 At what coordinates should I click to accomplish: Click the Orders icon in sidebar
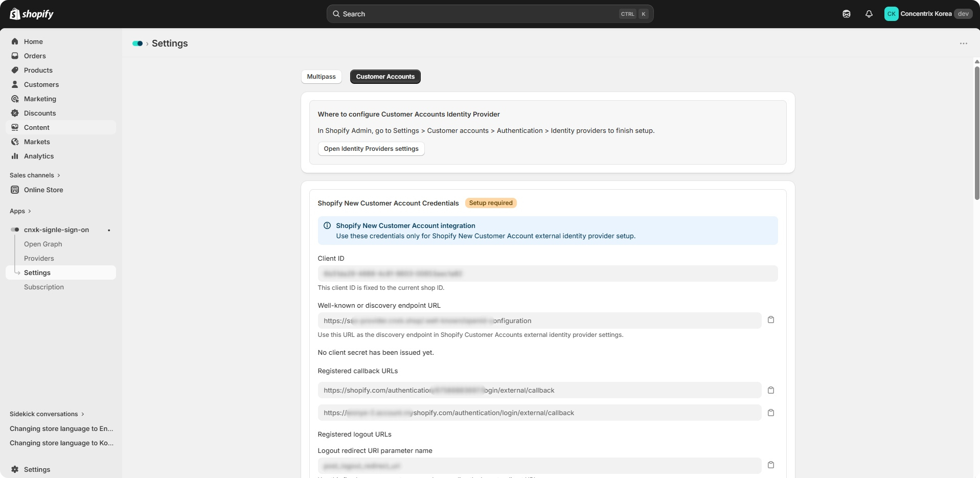[x=15, y=56]
